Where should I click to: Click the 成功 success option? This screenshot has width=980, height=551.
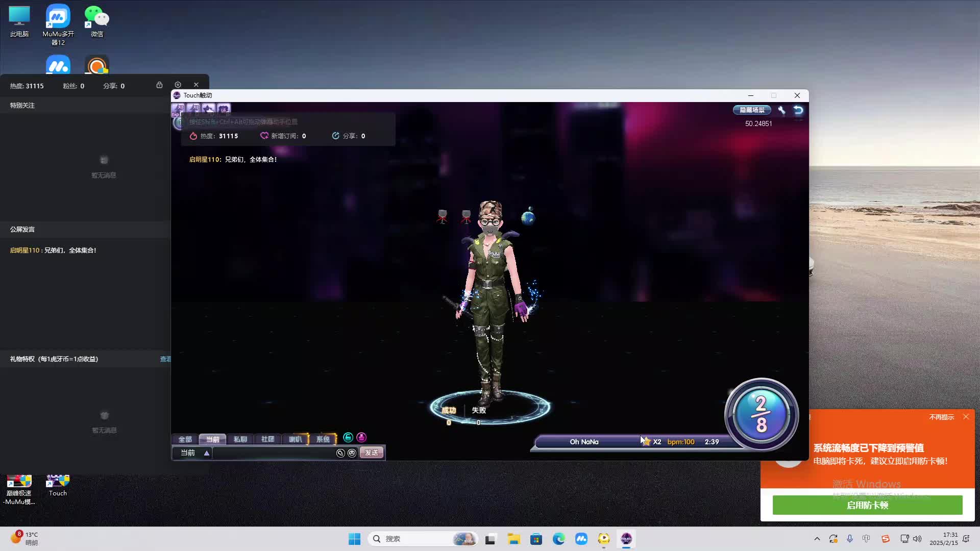[449, 410]
